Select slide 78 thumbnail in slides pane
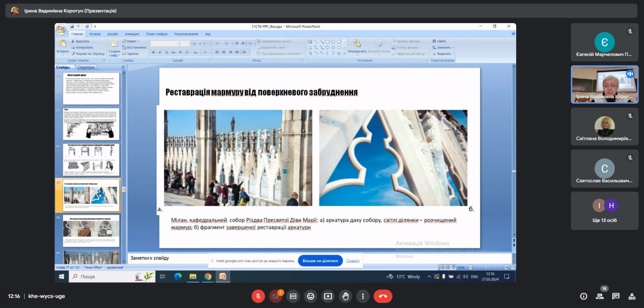 point(91,231)
